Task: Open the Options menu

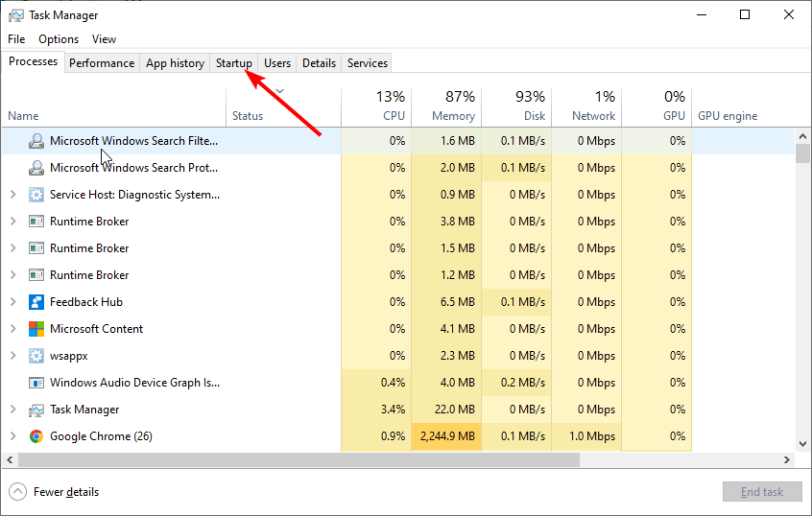Action: point(59,39)
